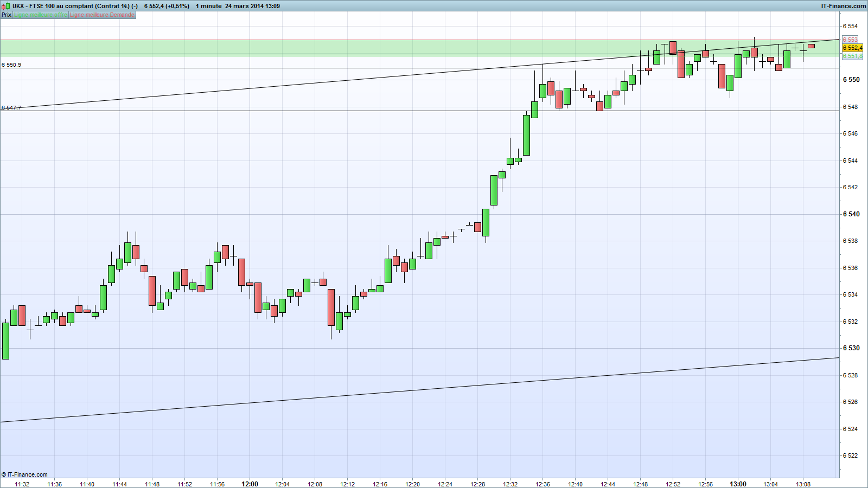The image size is (868, 488).
Task: Click the candlestick chart icon in title bar
Action: point(6,6)
